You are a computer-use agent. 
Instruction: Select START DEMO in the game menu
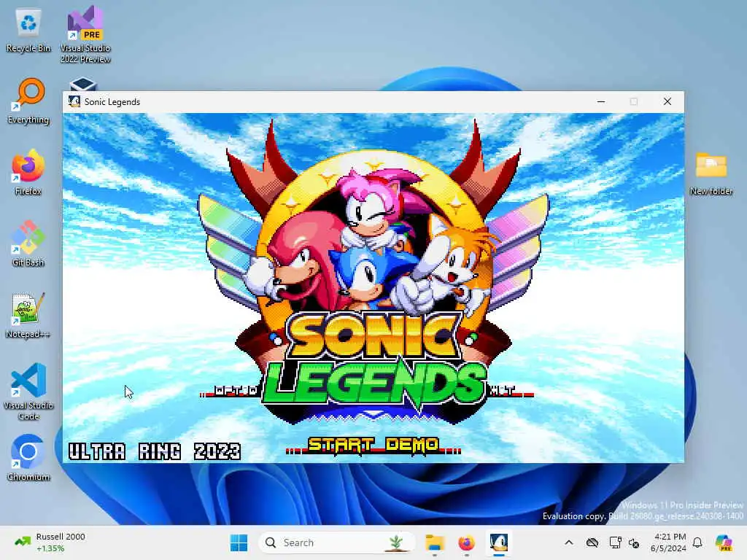[x=373, y=446]
